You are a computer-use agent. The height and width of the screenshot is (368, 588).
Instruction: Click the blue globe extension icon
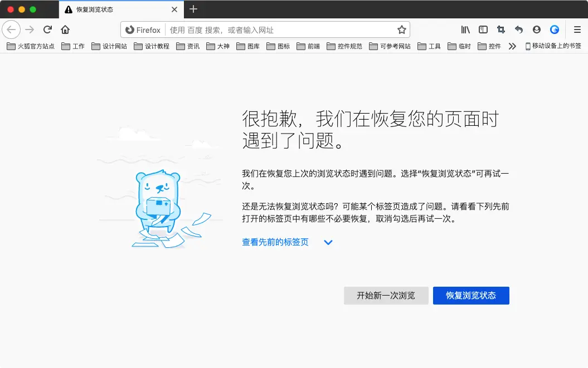click(x=555, y=30)
